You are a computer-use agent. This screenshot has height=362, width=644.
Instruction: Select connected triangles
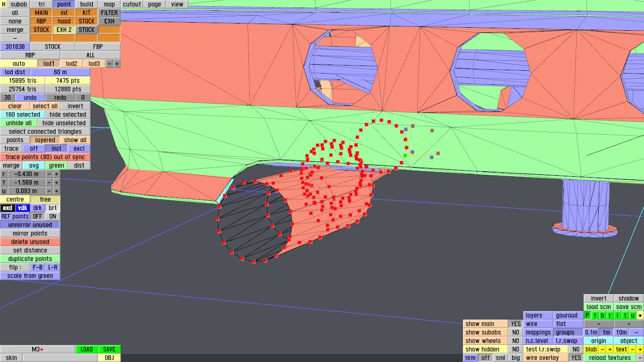45,132
